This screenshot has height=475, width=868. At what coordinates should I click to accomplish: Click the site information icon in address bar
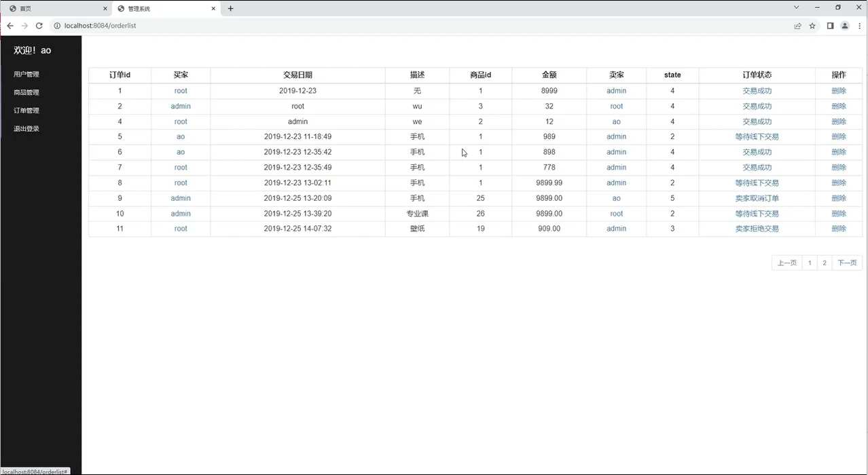click(57, 26)
